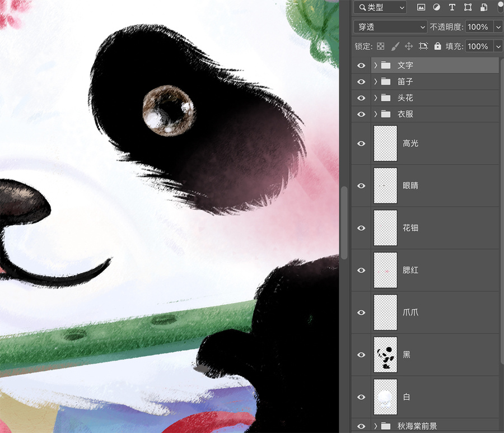
Task: Filter layers by pixel layer icon
Action: [421, 7]
